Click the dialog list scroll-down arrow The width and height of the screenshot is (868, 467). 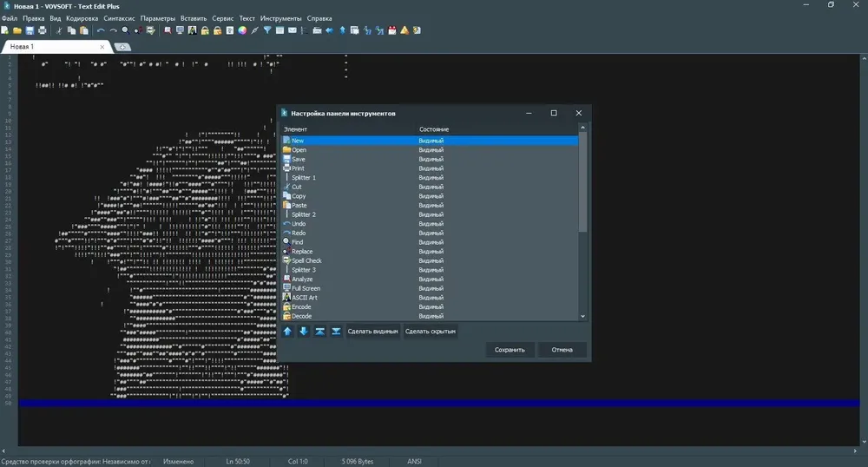[x=582, y=317]
